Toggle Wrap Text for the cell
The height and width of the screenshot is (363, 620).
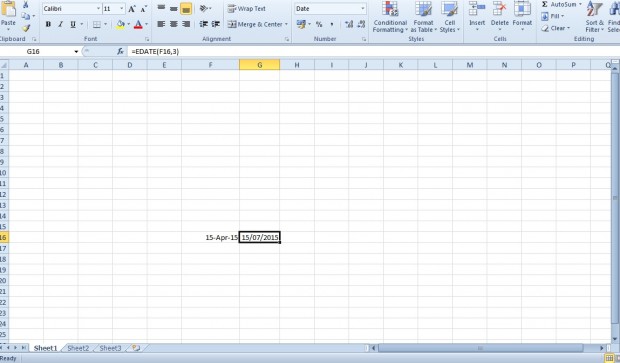click(247, 9)
